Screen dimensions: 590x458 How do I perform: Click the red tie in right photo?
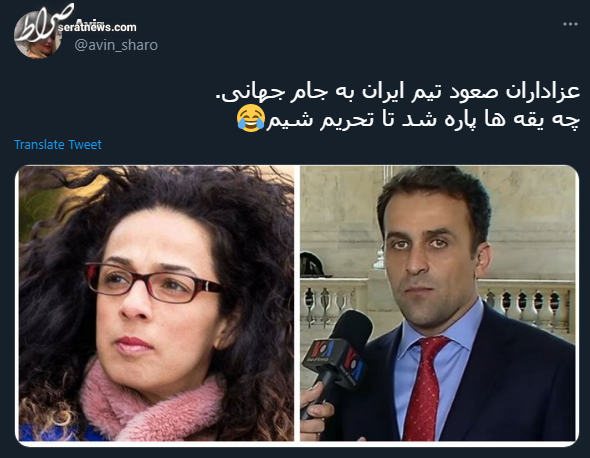coord(424,388)
